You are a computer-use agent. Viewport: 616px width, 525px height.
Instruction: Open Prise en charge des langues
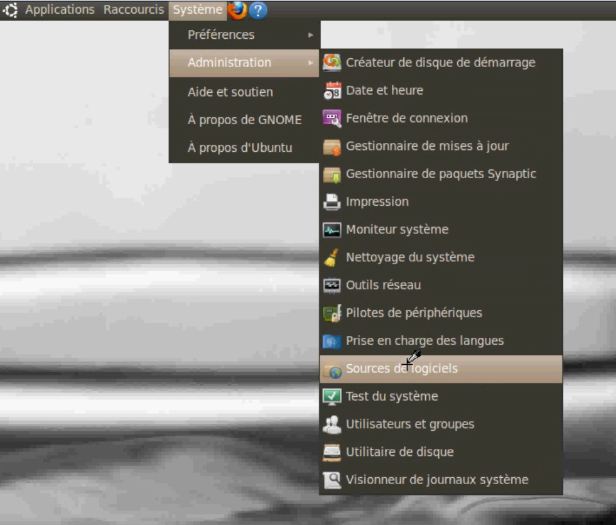tap(441, 341)
